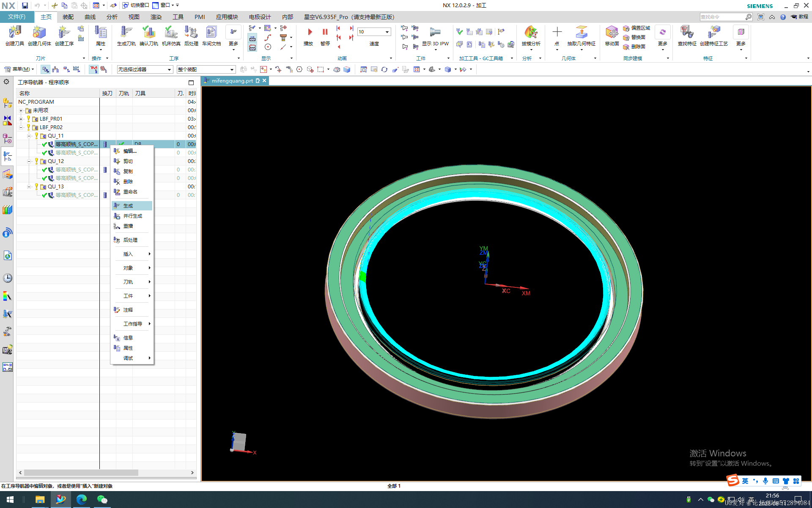Open the 菜单(M) menu button
Screen dimensions: 812x508
(19, 69)
